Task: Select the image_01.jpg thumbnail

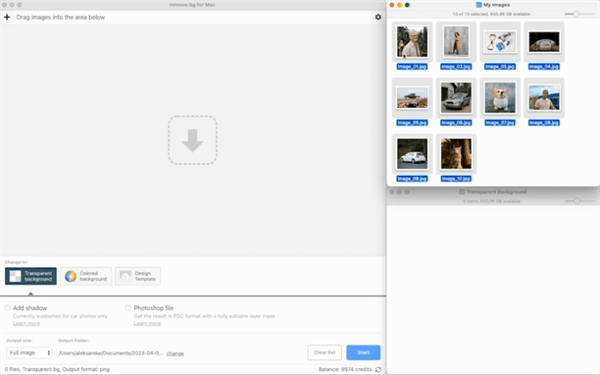Action: [412, 41]
